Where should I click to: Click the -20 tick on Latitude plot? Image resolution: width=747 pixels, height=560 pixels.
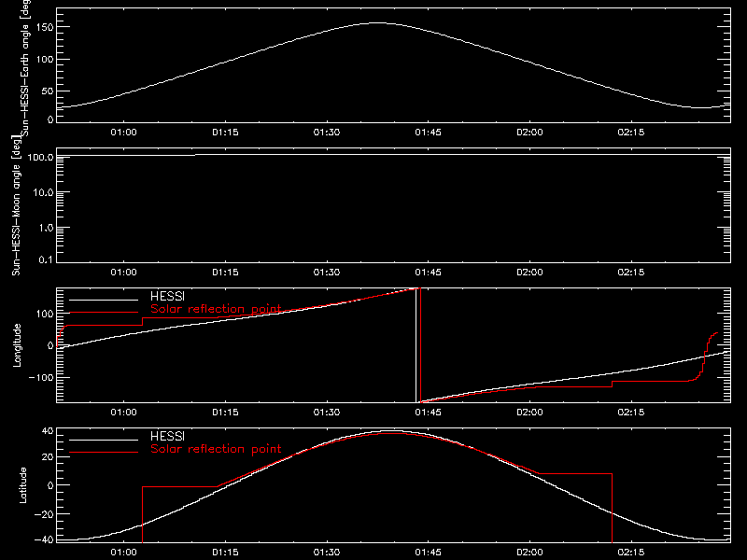tap(44, 514)
